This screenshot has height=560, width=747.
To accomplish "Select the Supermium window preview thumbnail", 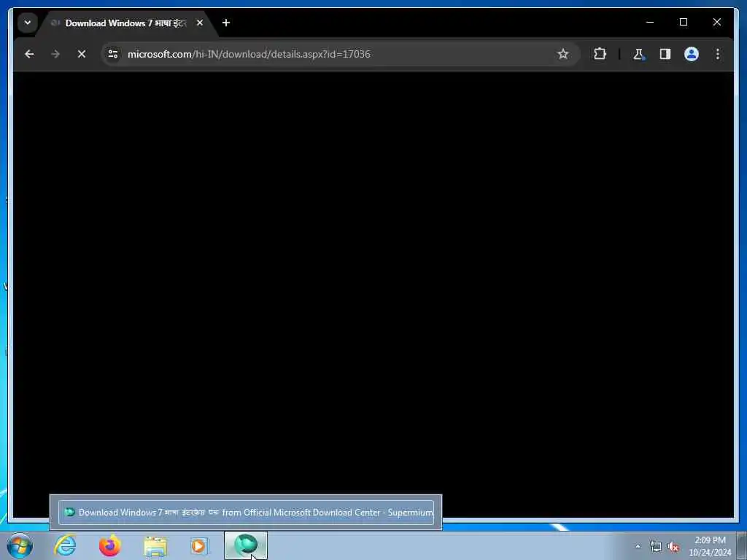I will tap(246, 513).
